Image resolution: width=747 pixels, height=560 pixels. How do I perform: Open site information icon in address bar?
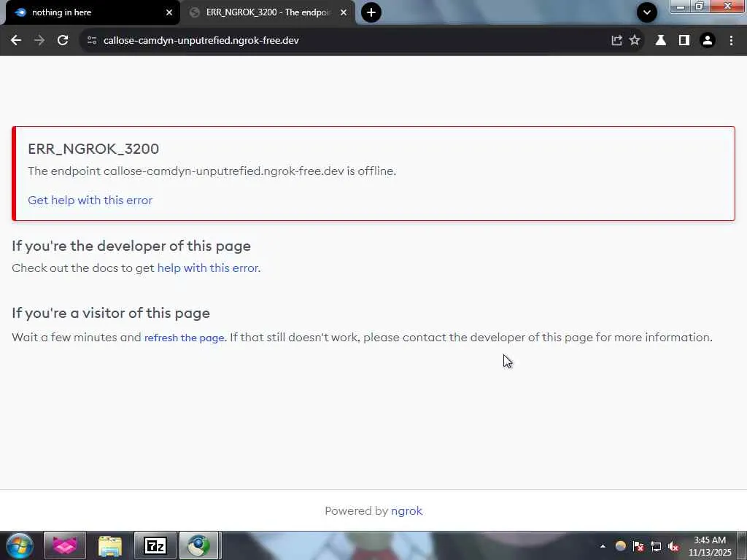pos(92,41)
